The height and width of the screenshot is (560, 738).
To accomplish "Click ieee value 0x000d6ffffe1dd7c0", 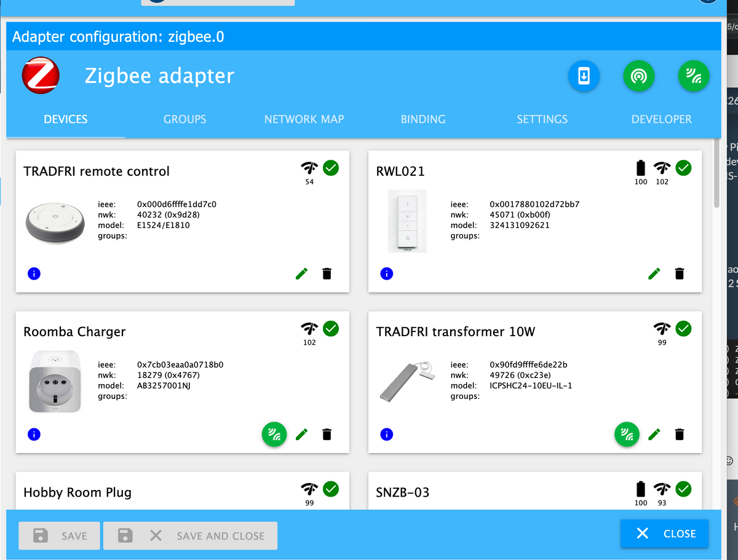I will [177, 204].
